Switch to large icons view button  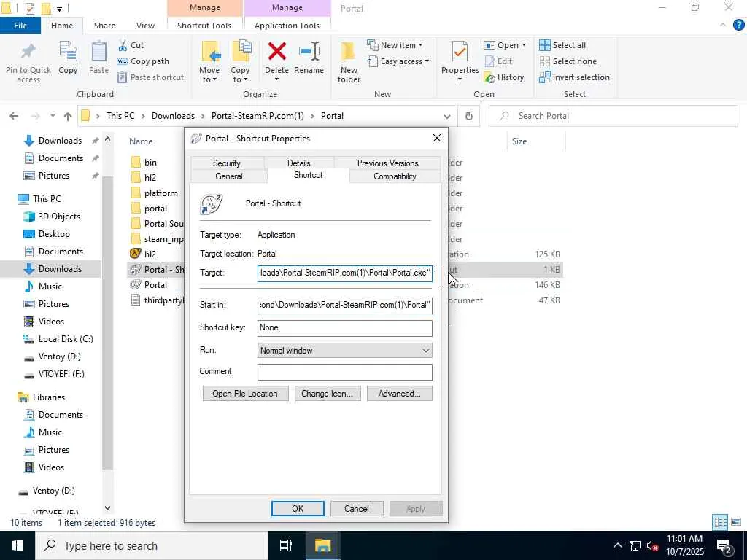736,522
